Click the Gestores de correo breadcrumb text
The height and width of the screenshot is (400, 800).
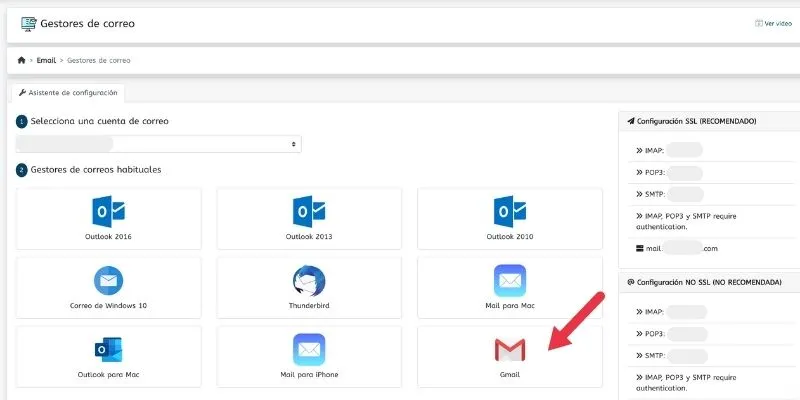(98, 60)
